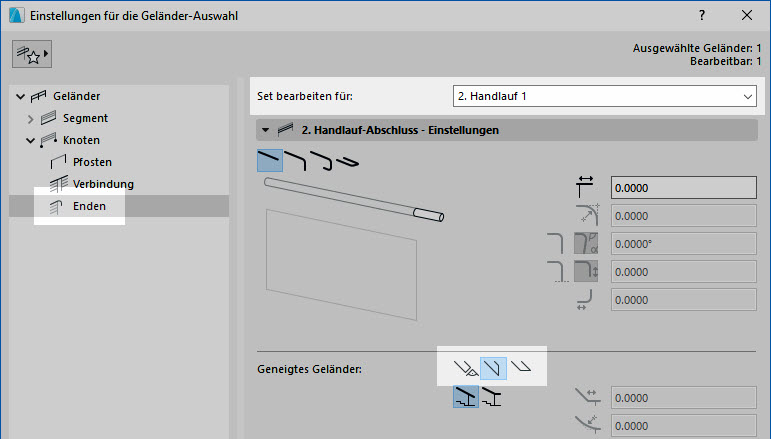Select Verbindung in the tree
Image resolution: width=771 pixels, height=439 pixels.
[x=103, y=184]
